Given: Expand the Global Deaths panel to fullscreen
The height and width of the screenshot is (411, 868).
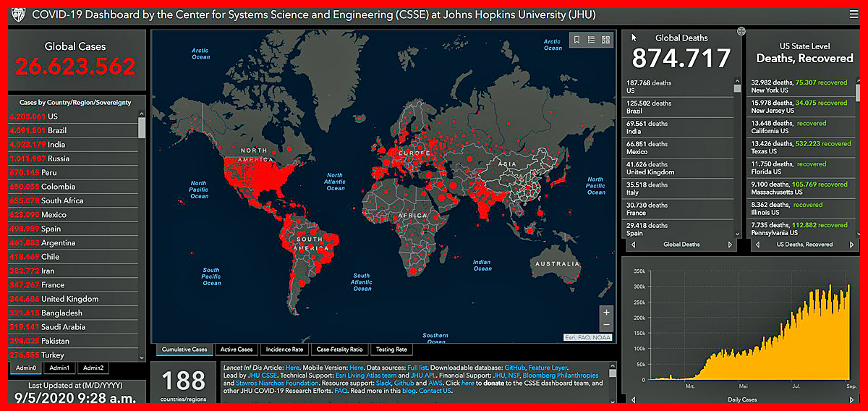Looking at the screenshot, I should (x=741, y=31).
